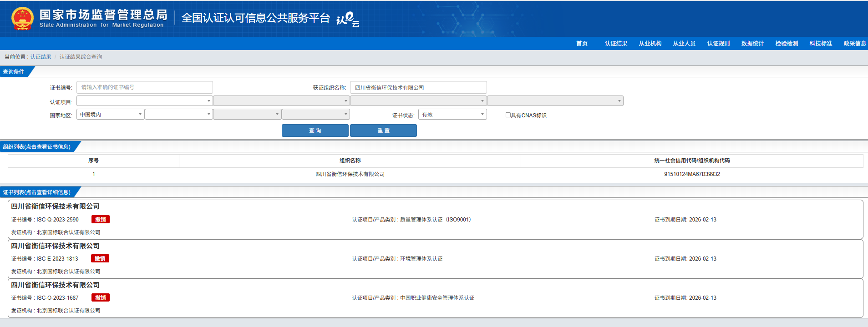Click 质量管理体系认证（ISO9001）text
The height and width of the screenshot is (327, 868).
click(437, 220)
